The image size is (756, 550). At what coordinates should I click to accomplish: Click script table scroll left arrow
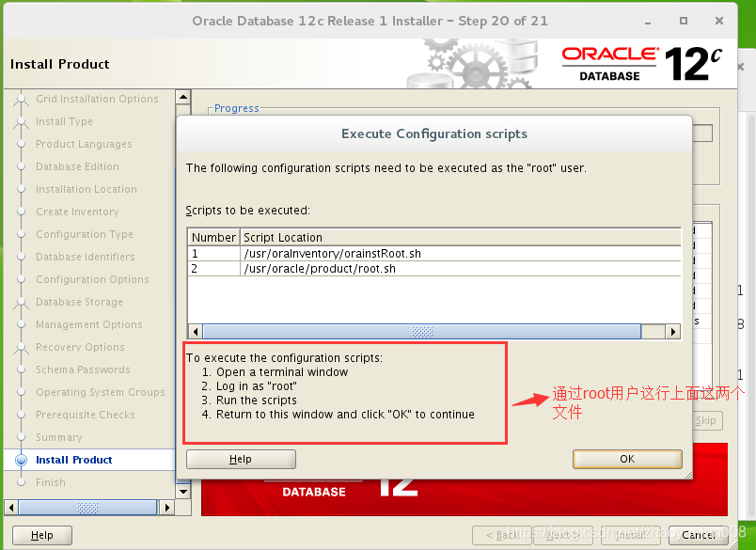pos(196,332)
